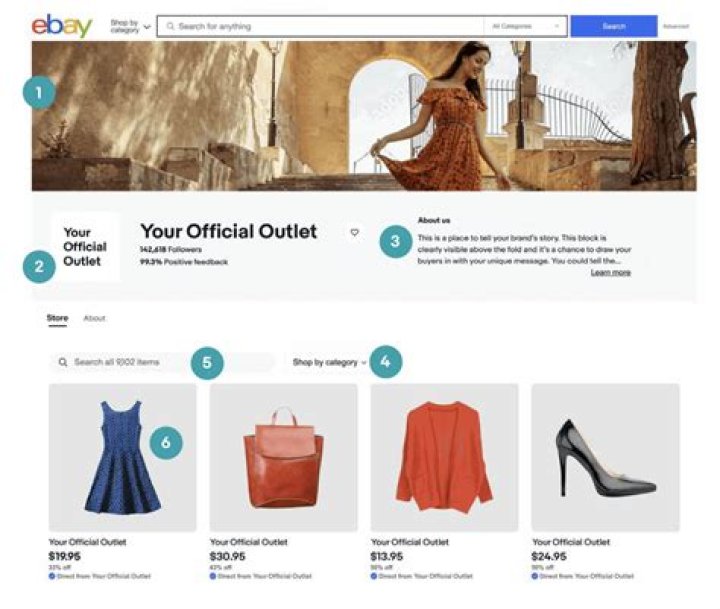Switch to the Store tab

click(58, 318)
